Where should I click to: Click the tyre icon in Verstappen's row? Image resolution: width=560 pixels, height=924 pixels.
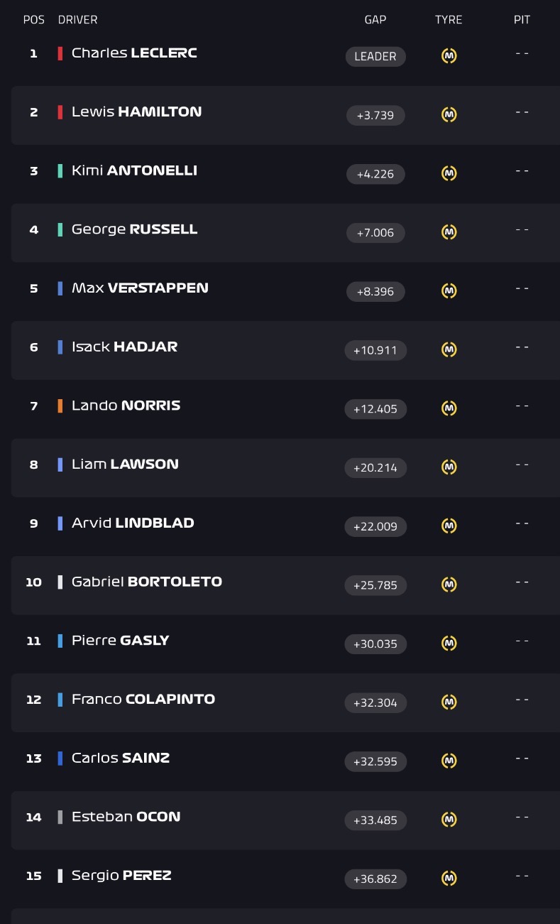click(x=449, y=290)
